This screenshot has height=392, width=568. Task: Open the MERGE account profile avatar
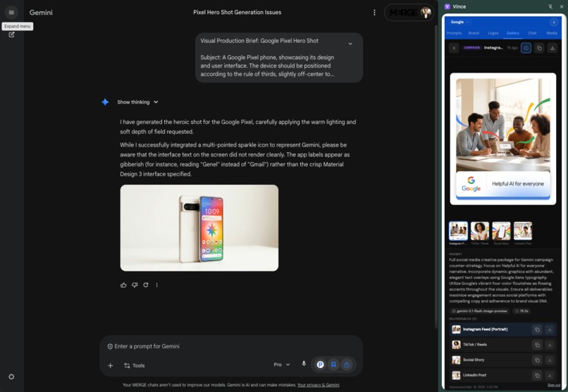[x=426, y=12]
